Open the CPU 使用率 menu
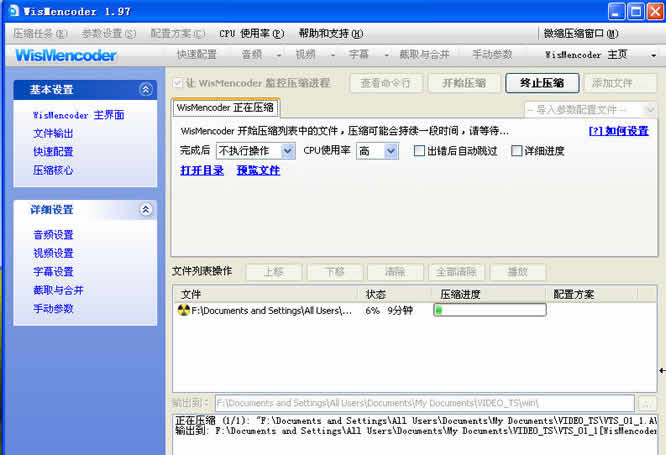The height and width of the screenshot is (455, 666). (251, 33)
